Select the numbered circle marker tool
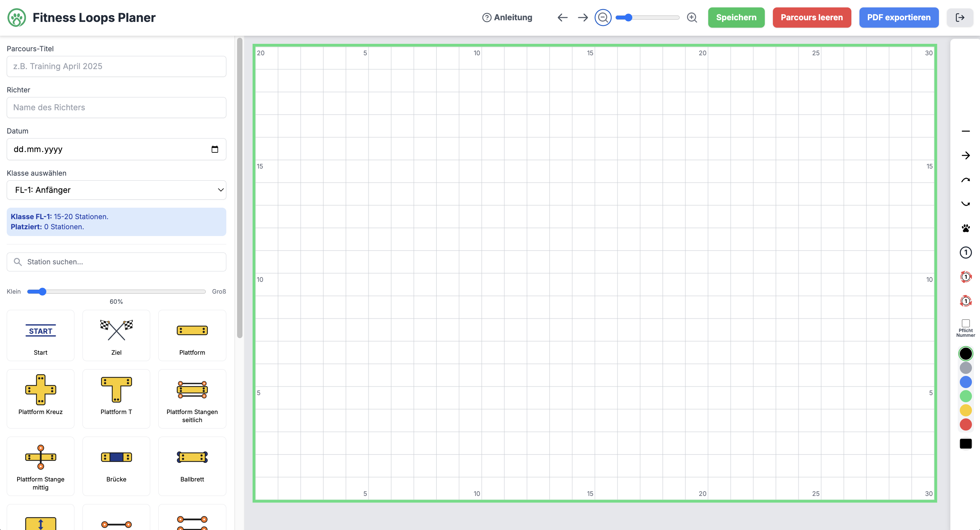 tap(966, 253)
